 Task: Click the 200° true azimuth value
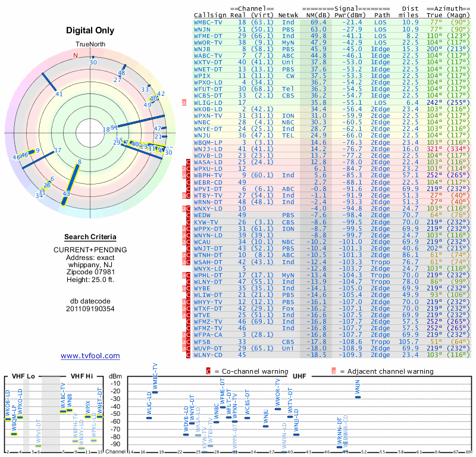pyautogui.click(x=434, y=49)
